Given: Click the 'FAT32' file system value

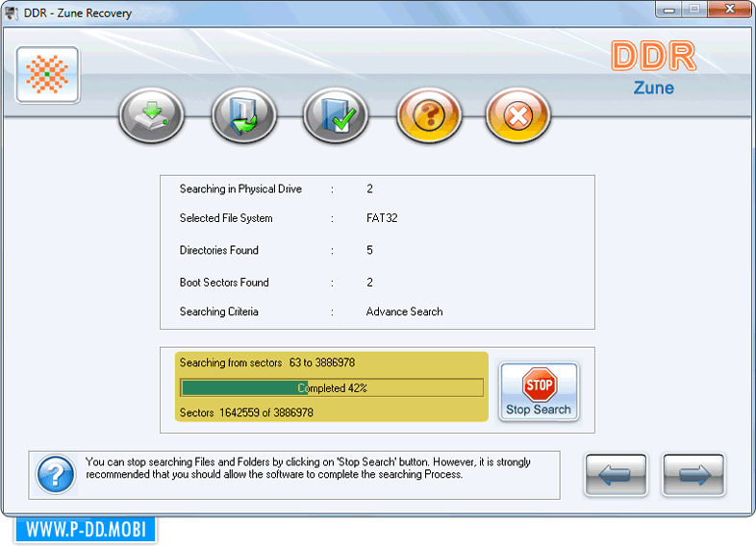Looking at the screenshot, I should [x=382, y=218].
